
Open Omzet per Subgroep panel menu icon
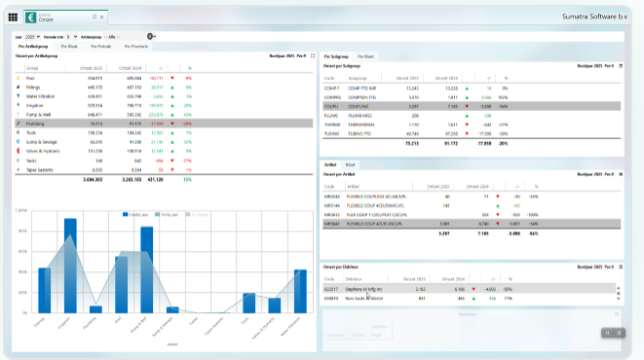621,66
